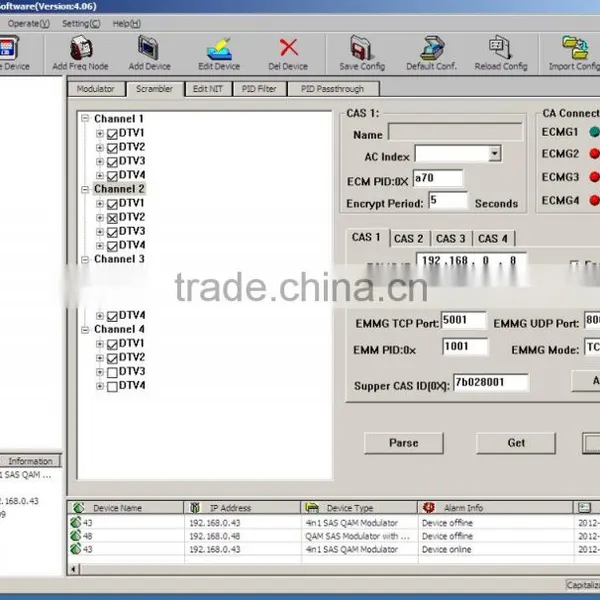Click the Device Name column header icon

[78, 507]
